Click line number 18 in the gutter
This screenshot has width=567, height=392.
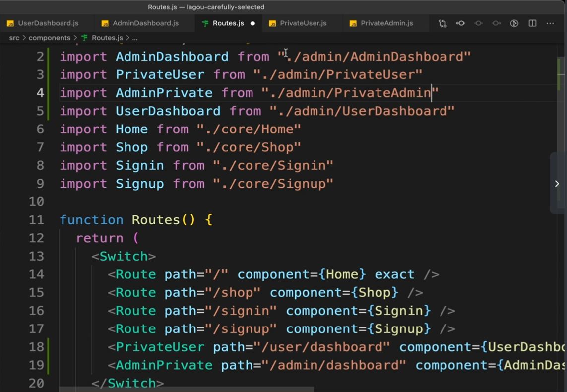click(x=36, y=347)
